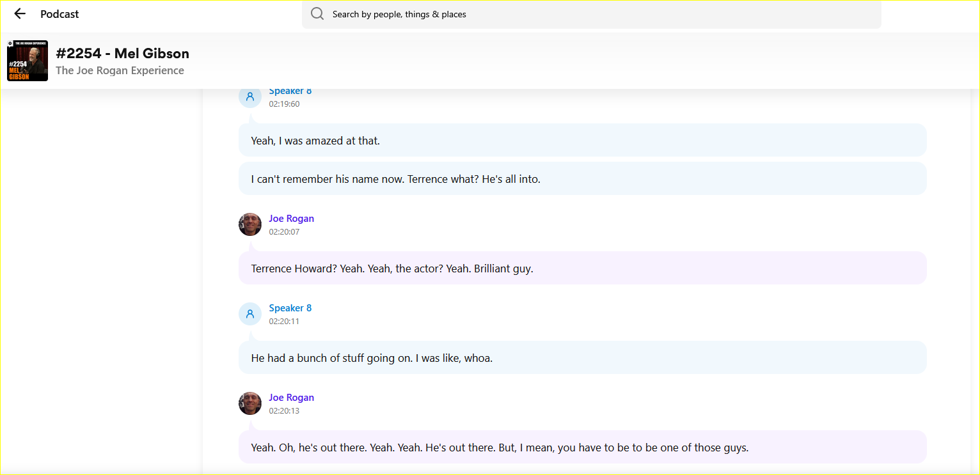
Task: Click the 'Podcast' header label
Action: 59,14
